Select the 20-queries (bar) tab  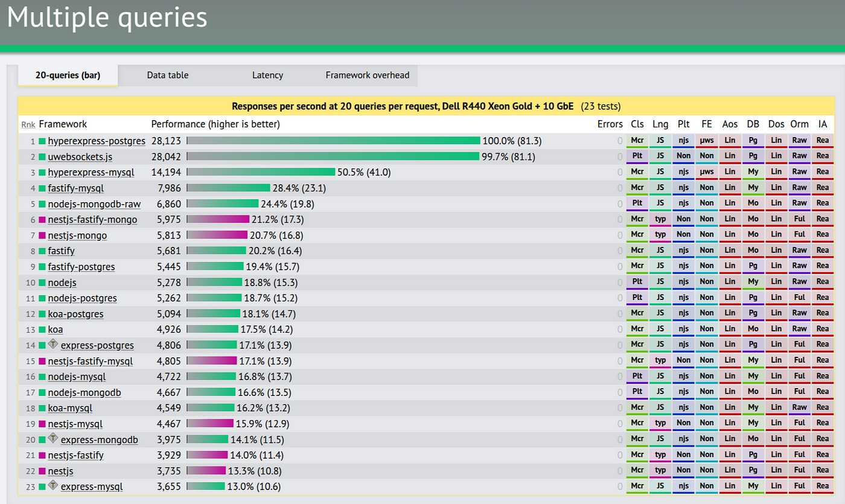click(68, 75)
